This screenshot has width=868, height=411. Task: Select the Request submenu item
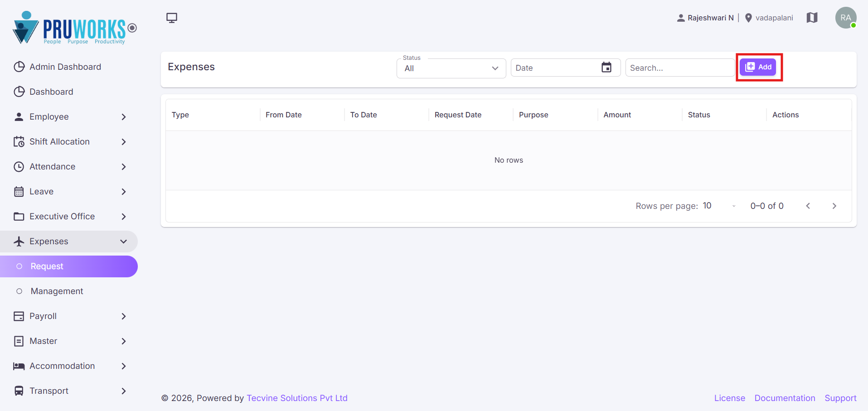[69, 266]
